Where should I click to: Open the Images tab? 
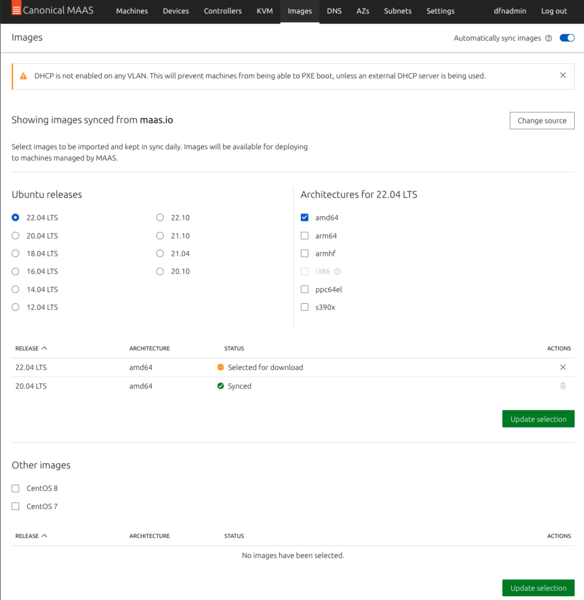(300, 11)
